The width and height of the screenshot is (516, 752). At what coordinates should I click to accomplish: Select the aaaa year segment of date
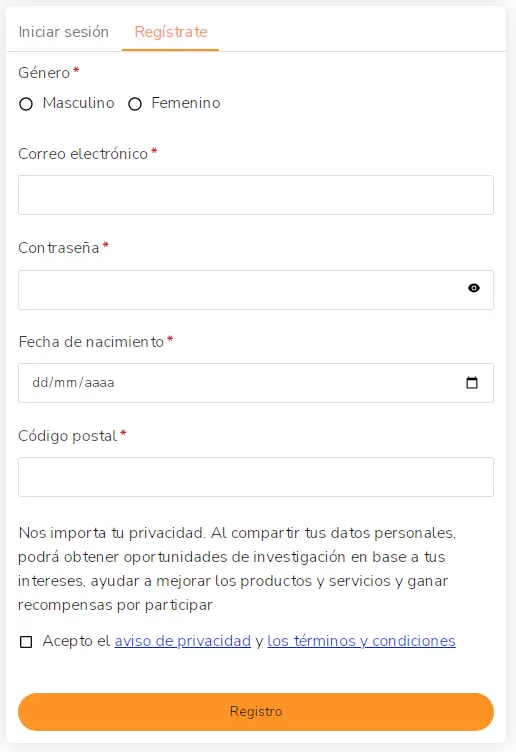coord(99,382)
